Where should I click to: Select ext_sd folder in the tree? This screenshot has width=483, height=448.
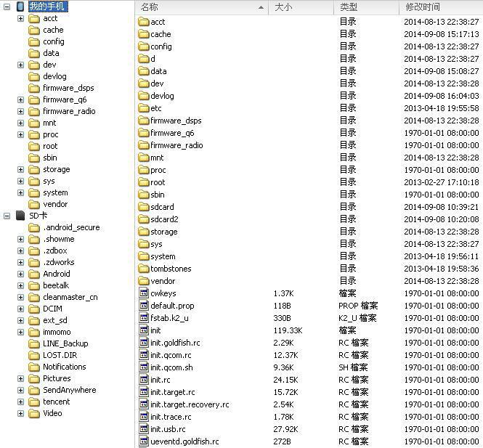click(54, 320)
